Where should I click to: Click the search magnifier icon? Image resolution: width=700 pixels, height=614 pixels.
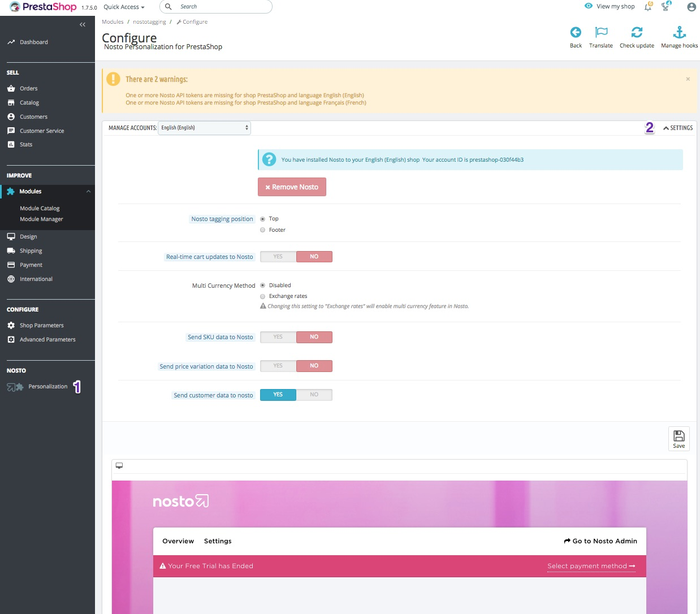[168, 7]
